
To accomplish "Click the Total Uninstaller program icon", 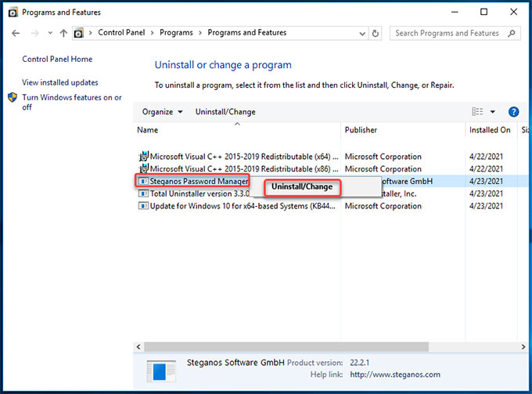I will 143,193.
